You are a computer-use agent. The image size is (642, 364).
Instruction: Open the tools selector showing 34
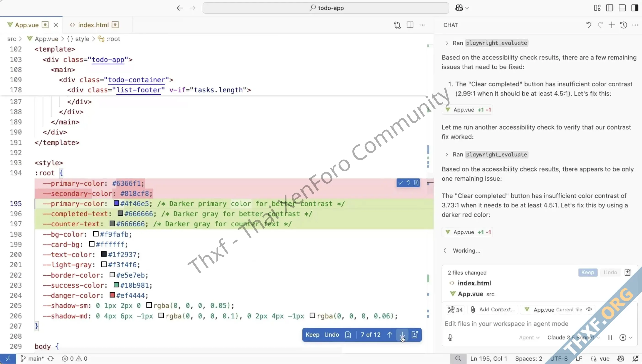pyautogui.click(x=455, y=310)
